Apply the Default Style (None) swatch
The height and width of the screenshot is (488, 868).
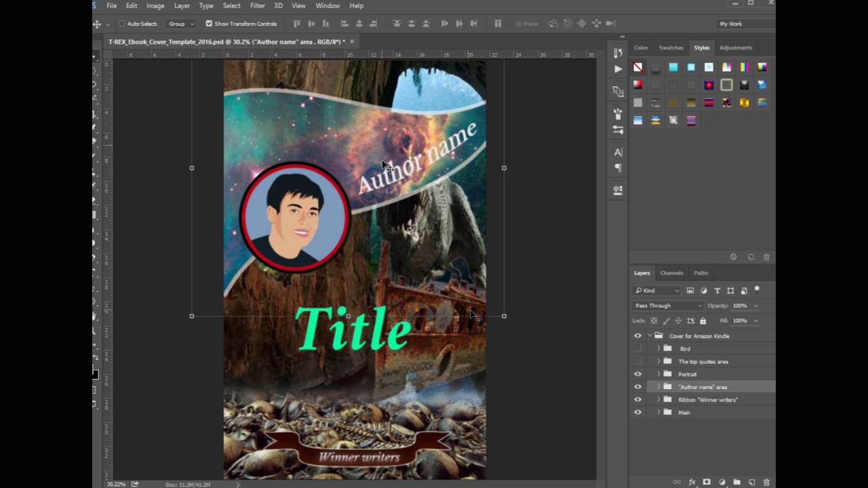[x=637, y=67]
